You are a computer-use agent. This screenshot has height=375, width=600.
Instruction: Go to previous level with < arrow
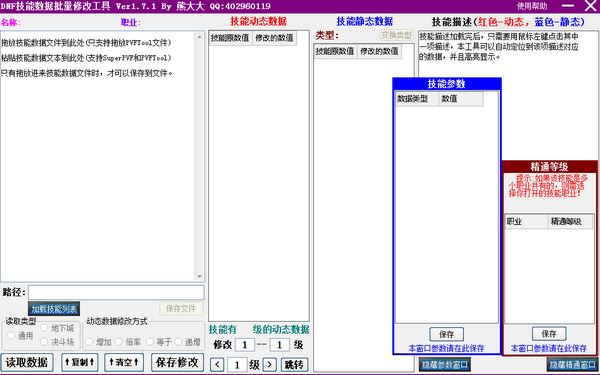click(x=217, y=365)
